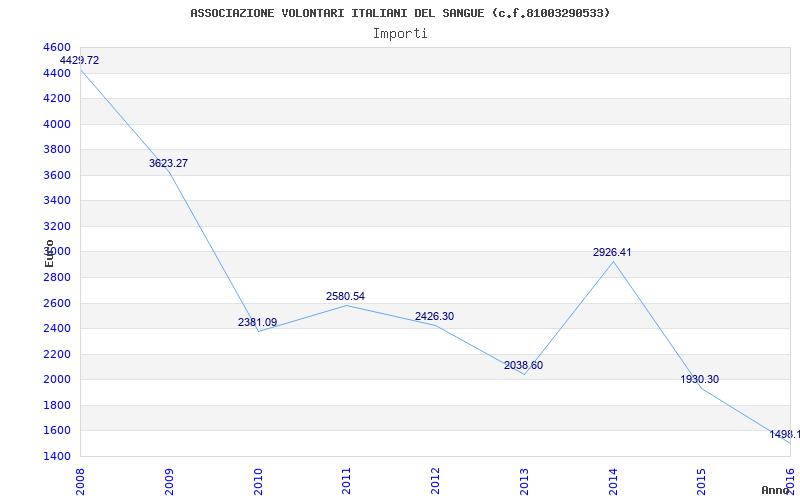800x500 pixels.
Task: Click the Euro y-axis title
Action: [49, 253]
